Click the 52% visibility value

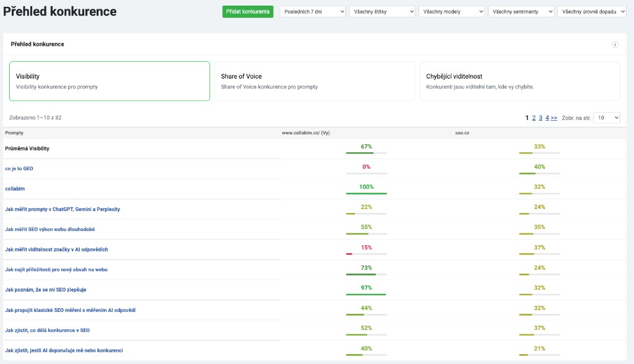tap(367, 328)
